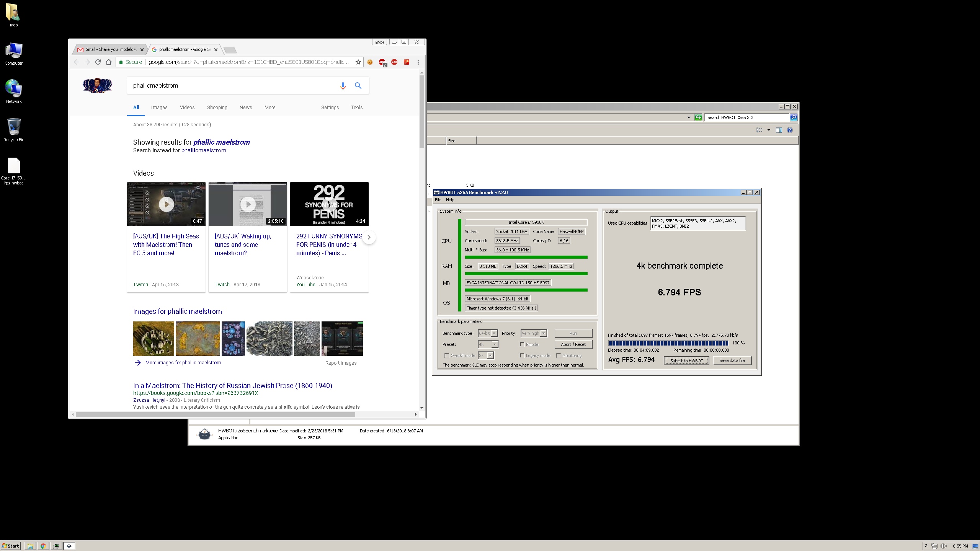Open the Help menu in HWBOT benchmark
Image resolution: width=980 pixels, height=551 pixels.
click(x=450, y=200)
